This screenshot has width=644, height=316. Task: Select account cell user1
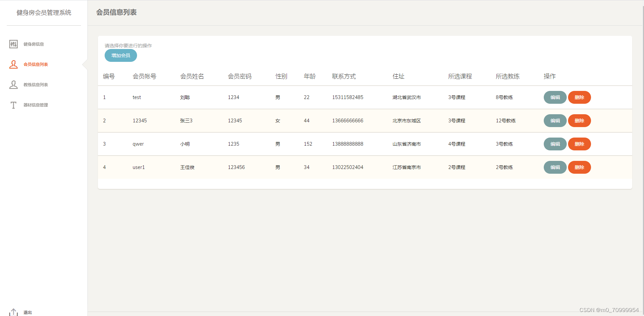coord(139,167)
